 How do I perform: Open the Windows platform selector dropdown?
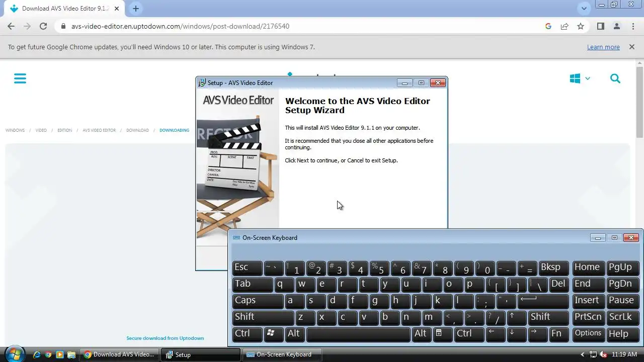click(580, 78)
